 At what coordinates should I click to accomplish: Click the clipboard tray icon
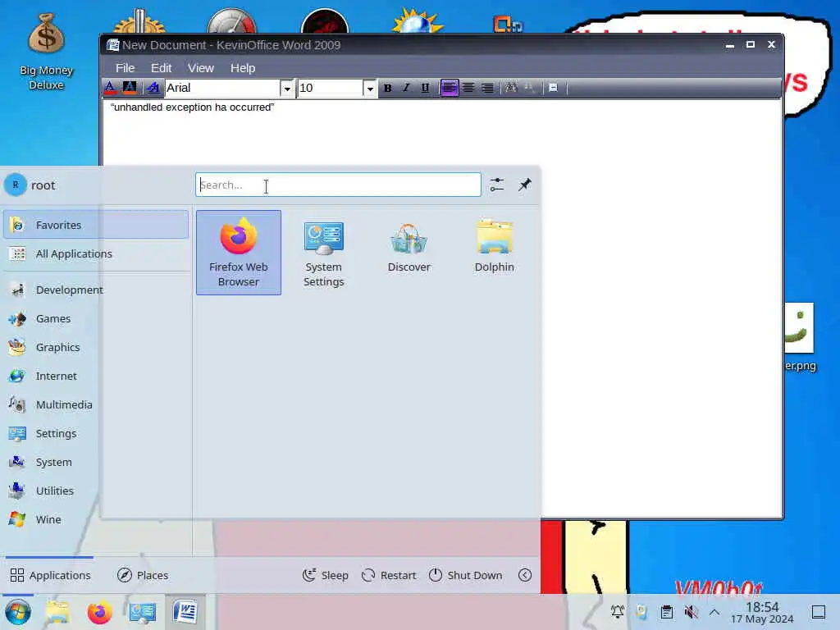point(666,611)
